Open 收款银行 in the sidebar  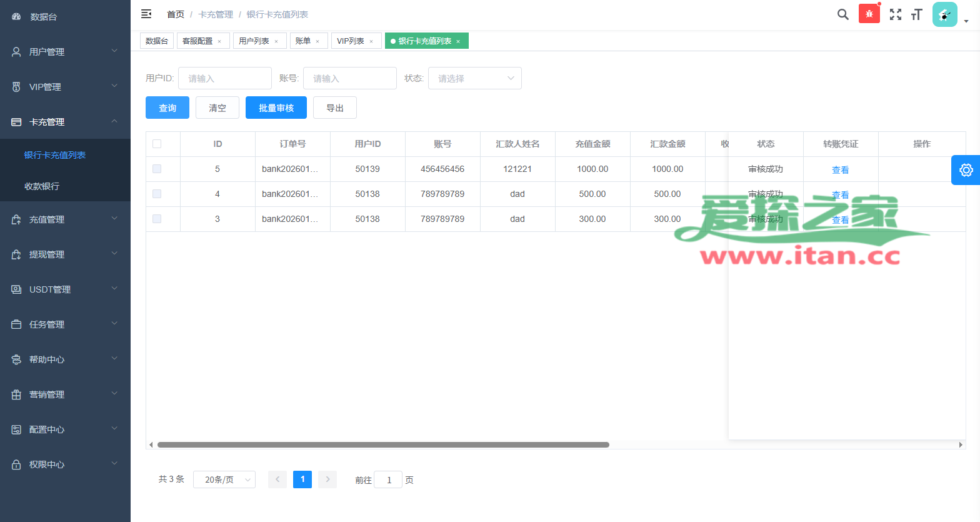[42, 186]
